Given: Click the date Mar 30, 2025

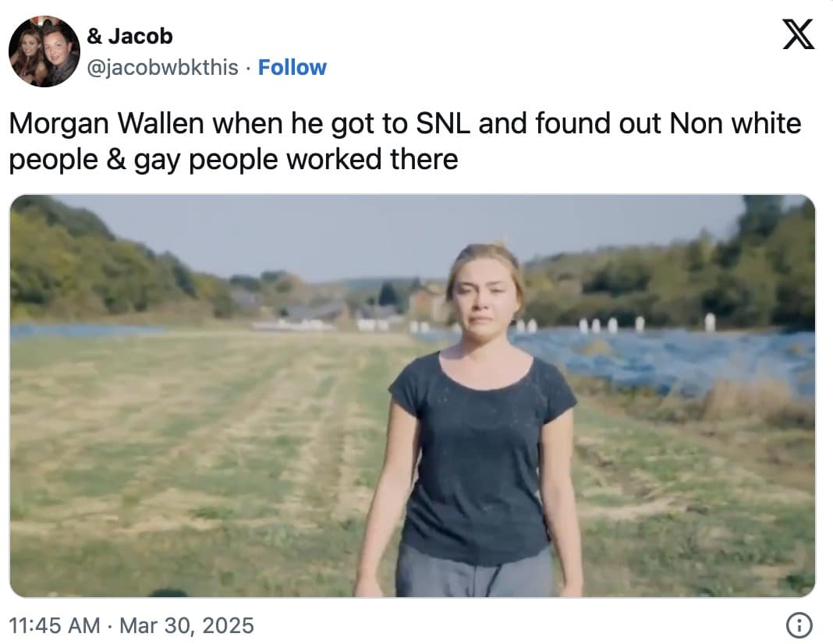Looking at the screenshot, I should [186, 625].
